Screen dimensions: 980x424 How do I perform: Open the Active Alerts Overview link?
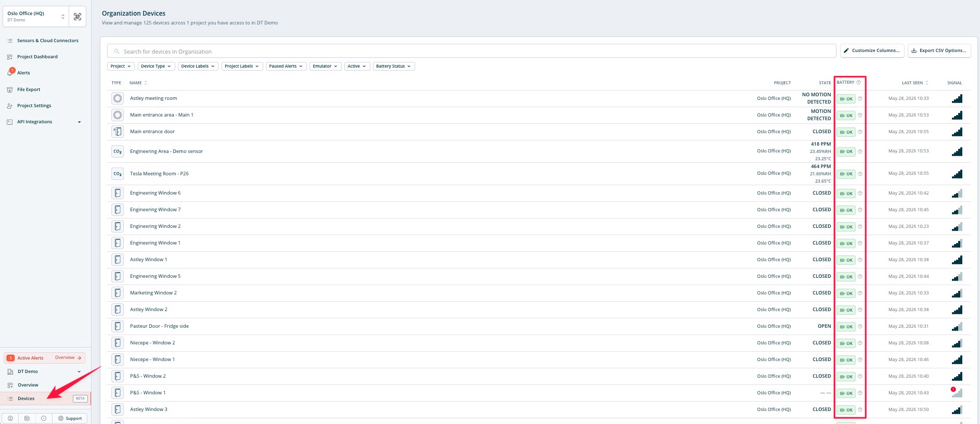[68, 357]
